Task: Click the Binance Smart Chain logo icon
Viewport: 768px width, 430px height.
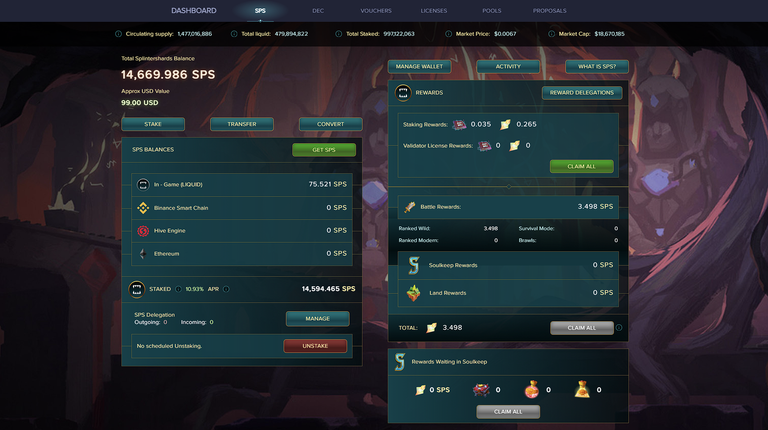Action: [x=143, y=208]
